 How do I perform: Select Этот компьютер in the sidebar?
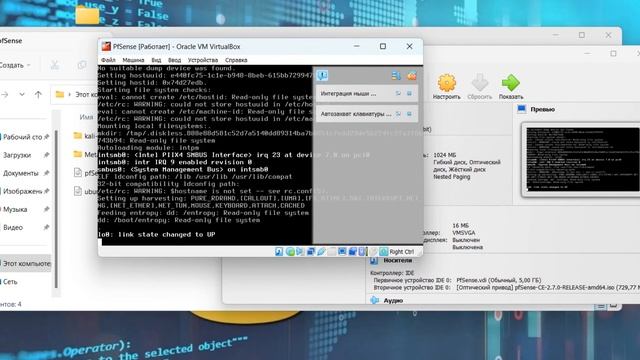coord(26,264)
